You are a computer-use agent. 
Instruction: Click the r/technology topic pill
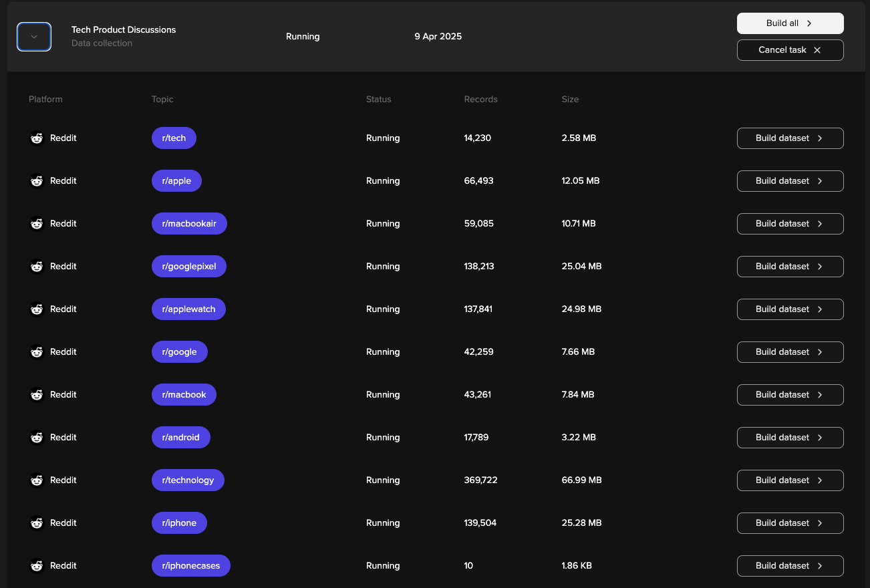(188, 480)
